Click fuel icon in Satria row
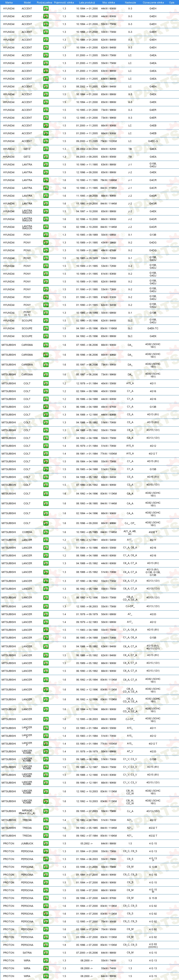Screen dimensions: 179x980 click(46, 953)
